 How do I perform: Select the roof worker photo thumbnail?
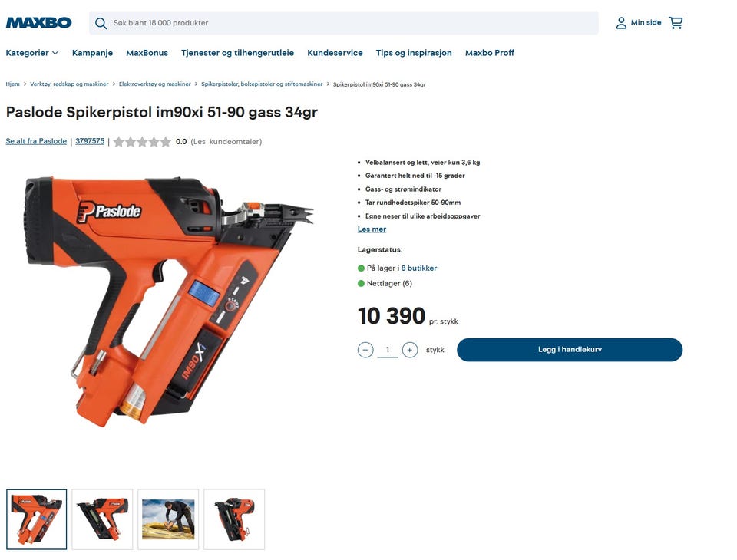pyautogui.click(x=168, y=519)
